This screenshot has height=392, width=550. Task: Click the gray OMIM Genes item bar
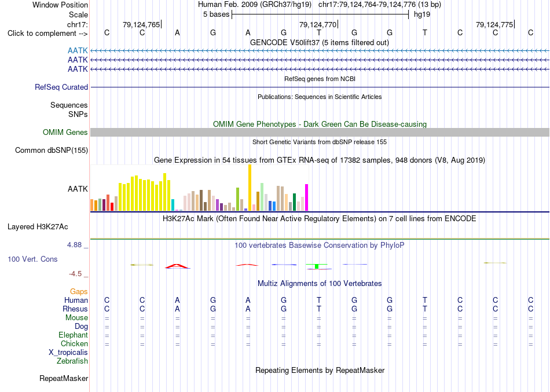tap(320, 132)
